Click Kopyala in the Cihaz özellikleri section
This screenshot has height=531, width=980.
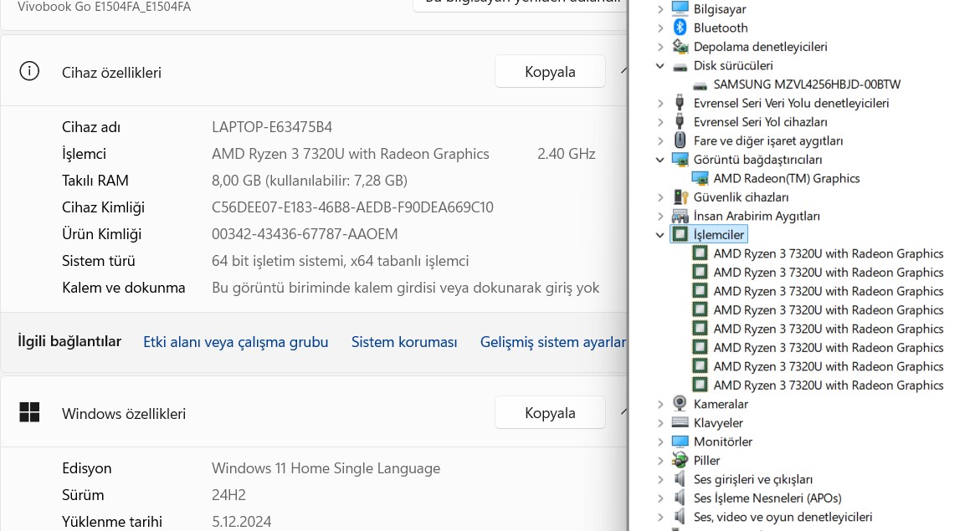click(x=550, y=71)
